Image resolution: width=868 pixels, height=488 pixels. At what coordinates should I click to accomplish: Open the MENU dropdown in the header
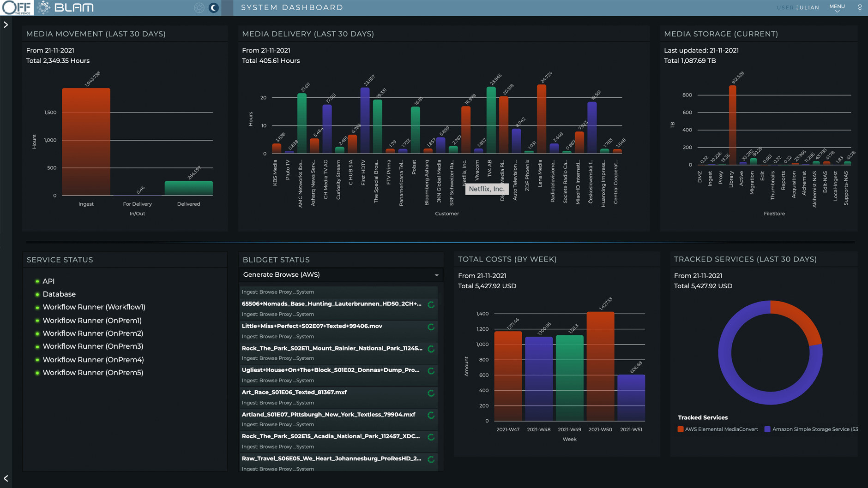pos(837,7)
